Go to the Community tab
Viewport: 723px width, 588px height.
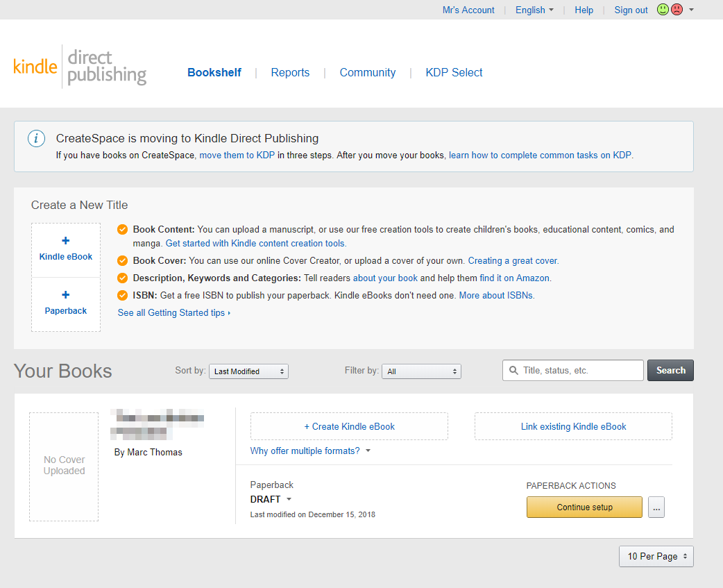(x=368, y=72)
